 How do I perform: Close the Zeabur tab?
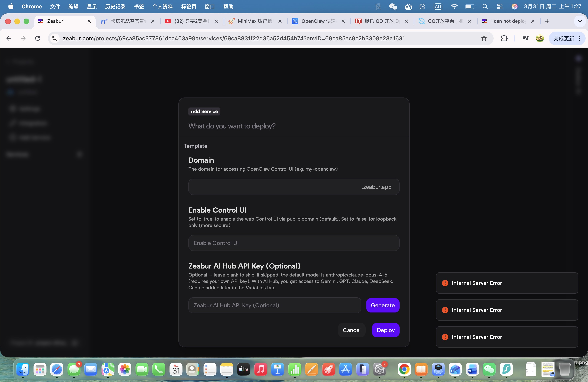coord(89,21)
